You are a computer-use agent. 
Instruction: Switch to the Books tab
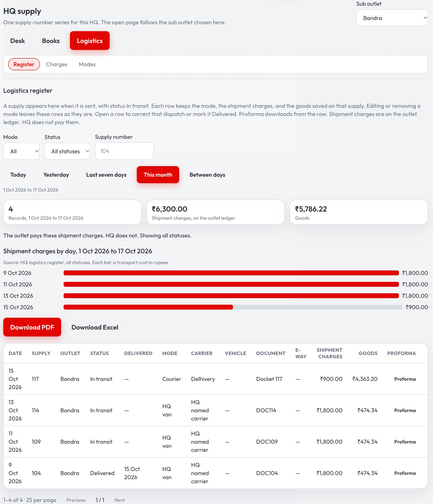pos(51,41)
